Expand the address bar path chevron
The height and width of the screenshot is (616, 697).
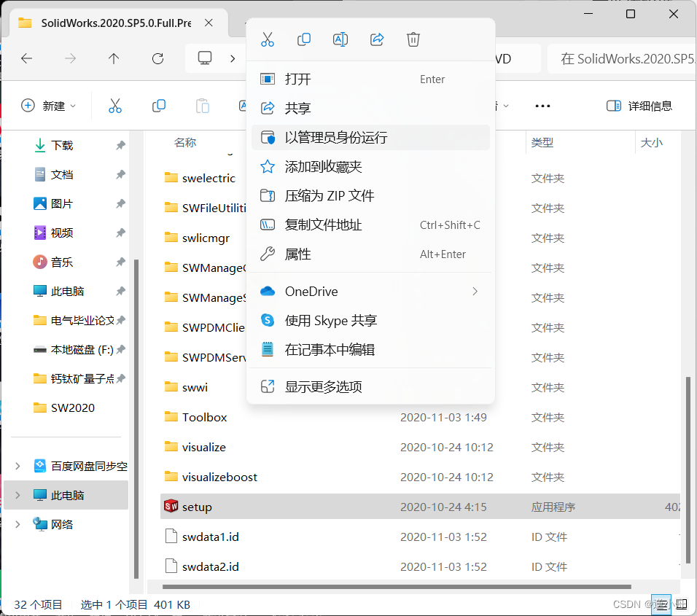(233, 58)
